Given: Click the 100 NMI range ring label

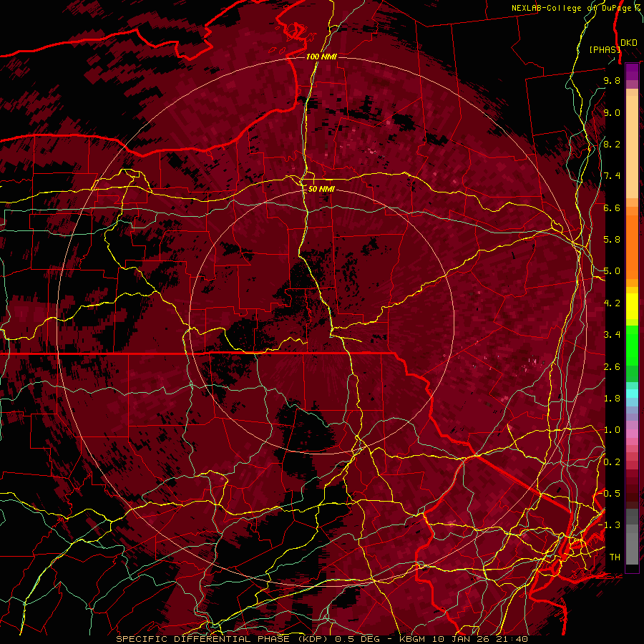Looking at the screenshot, I should (321, 57).
